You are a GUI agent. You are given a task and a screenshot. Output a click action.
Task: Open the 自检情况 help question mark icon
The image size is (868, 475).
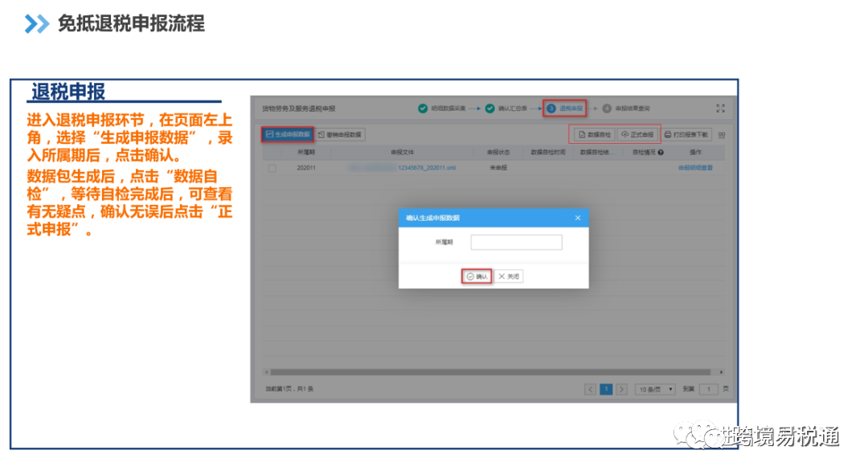(661, 153)
